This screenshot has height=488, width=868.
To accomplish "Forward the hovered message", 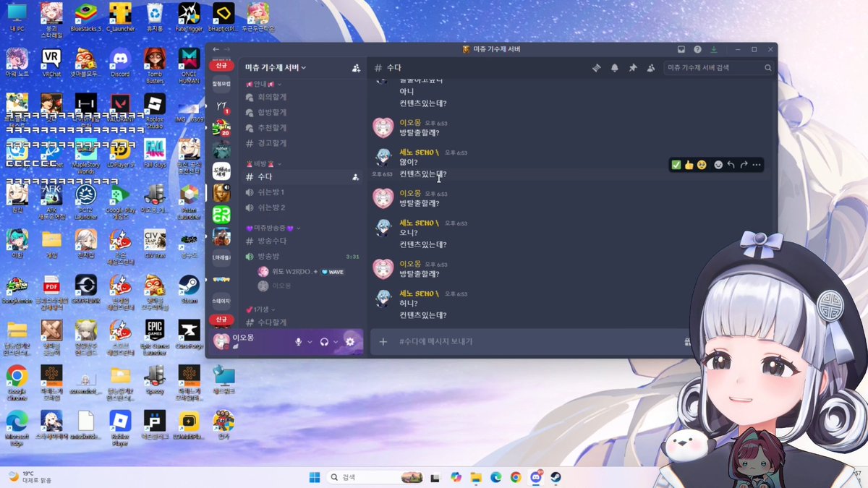I will [x=744, y=165].
